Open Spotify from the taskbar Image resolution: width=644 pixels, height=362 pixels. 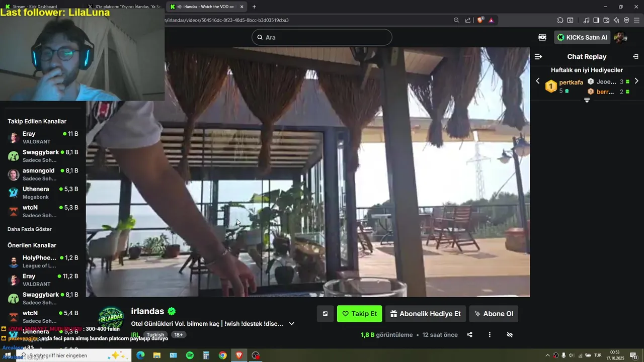(x=190, y=355)
